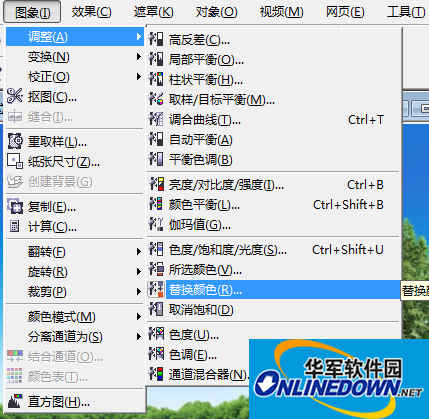Expand the 调整(A) submenu arrow
This screenshot has width=429, height=419.
(x=139, y=36)
